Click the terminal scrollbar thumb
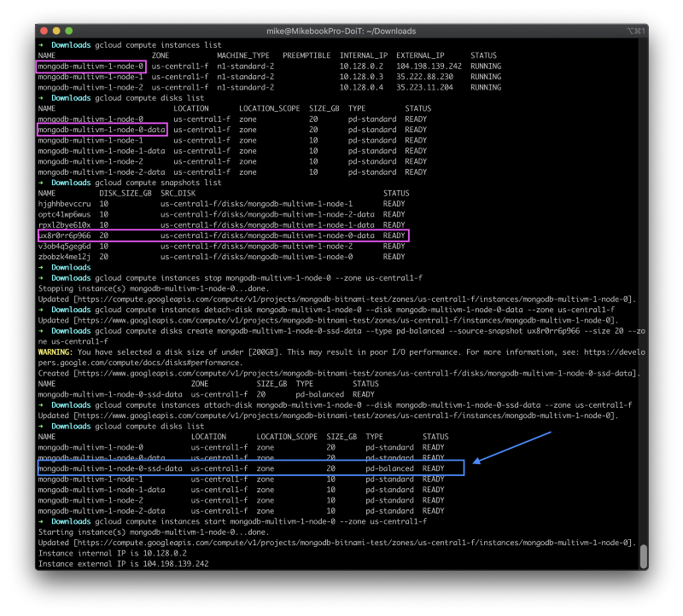The height and width of the screenshot is (616, 683). 644,556
